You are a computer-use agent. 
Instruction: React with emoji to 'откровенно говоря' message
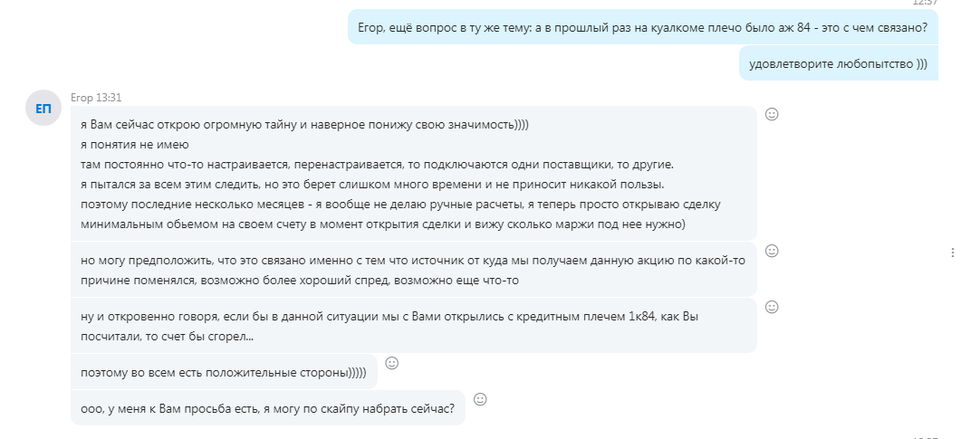[x=772, y=307]
